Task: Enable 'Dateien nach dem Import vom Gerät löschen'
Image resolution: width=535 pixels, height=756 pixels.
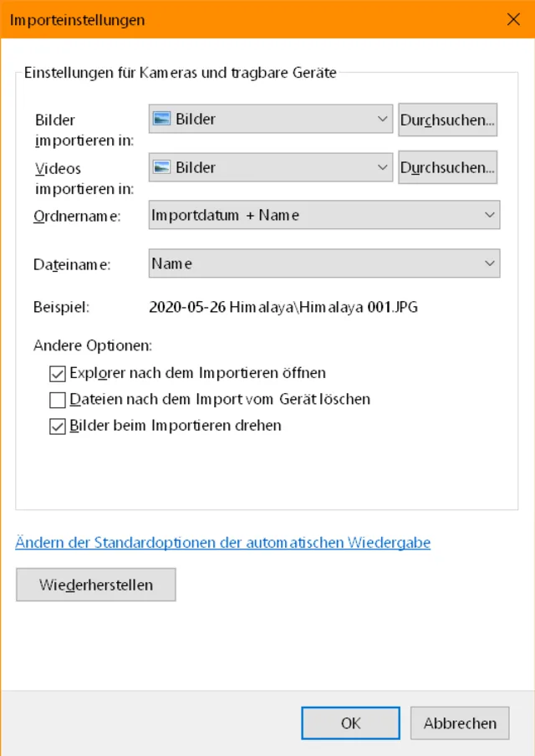Action: [58, 400]
